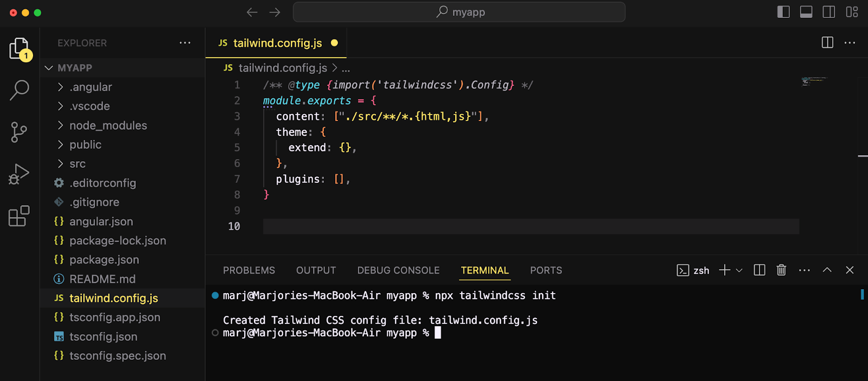The image size is (868, 381).
Task: Open the Source Control view
Action: [x=20, y=132]
